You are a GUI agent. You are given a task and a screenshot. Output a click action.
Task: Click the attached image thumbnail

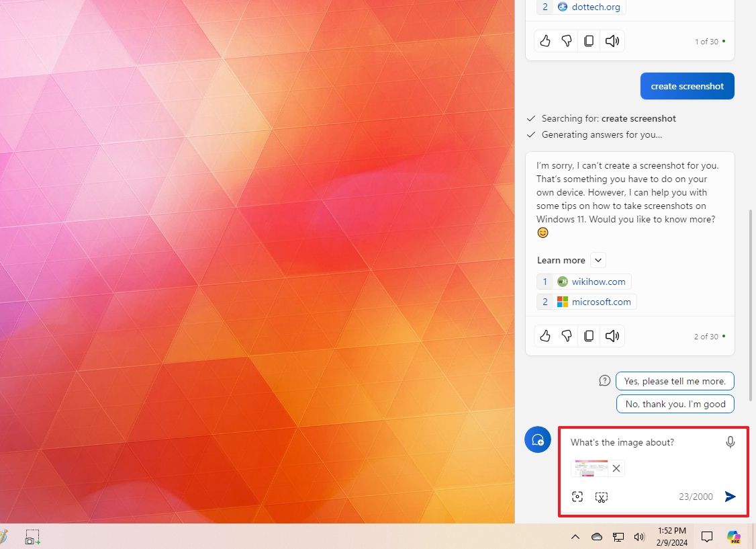590,468
